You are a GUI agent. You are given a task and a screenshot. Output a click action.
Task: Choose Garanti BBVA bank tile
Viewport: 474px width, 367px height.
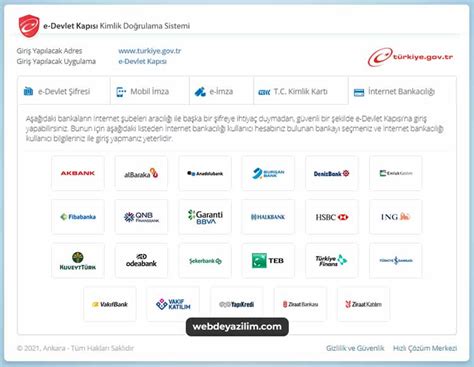(205, 217)
